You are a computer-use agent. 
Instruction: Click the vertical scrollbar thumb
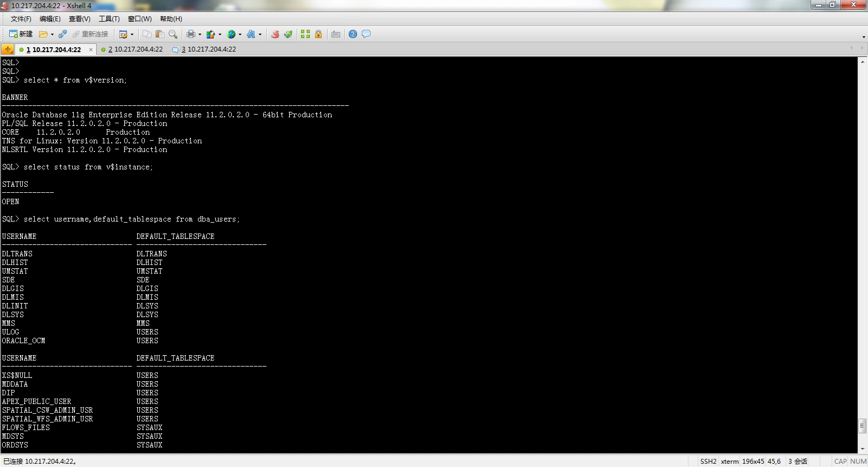pyautogui.click(x=863, y=426)
